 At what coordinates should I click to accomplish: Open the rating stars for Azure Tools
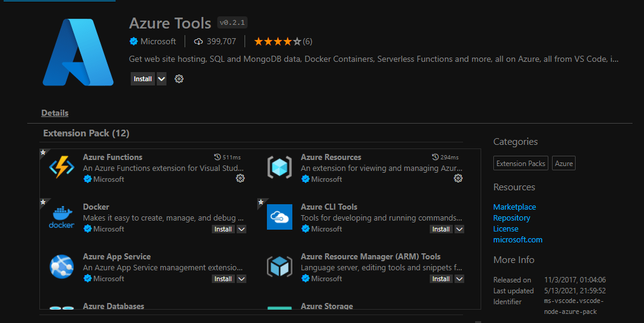[x=278, y=42]
